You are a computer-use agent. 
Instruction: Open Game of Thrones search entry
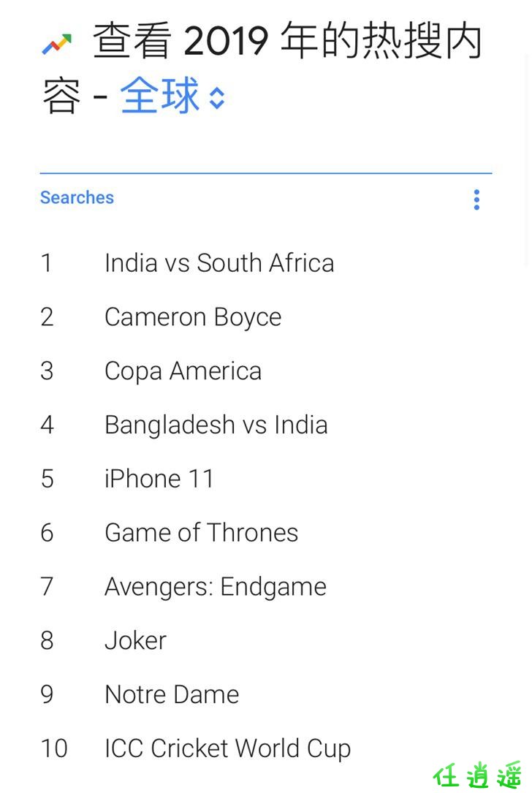click(201, 533)
